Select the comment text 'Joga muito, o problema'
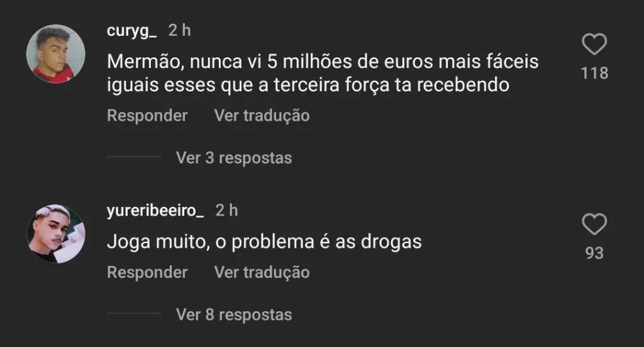644x347 pixels. click(x=210, y=241)
